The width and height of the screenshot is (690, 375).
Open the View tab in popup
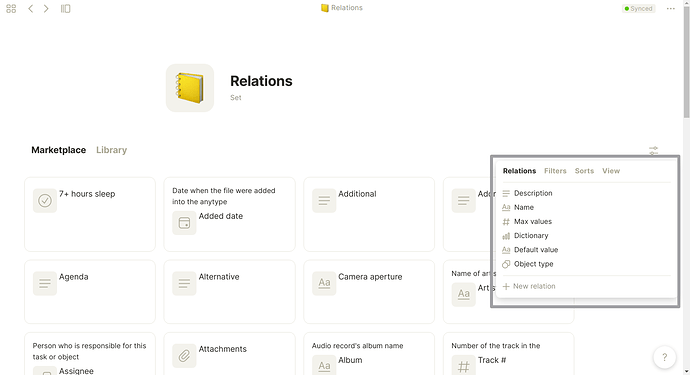(x=611, y=171)
